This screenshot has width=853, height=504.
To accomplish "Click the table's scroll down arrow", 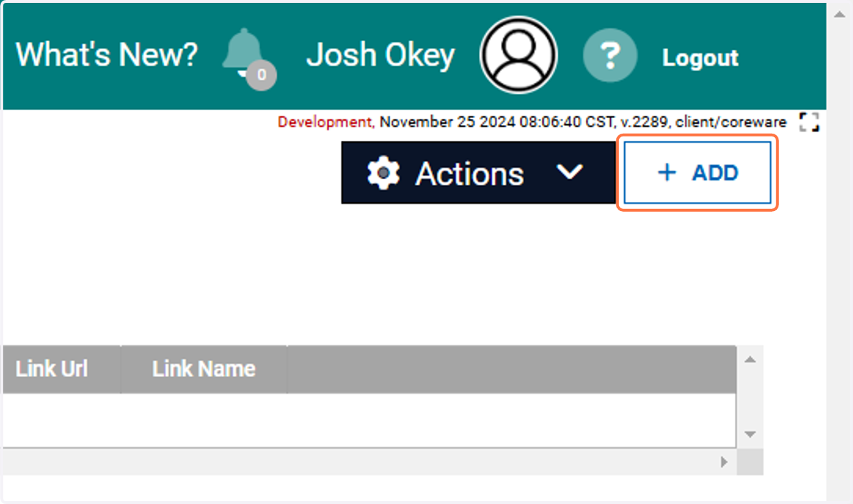I will 749,434.
